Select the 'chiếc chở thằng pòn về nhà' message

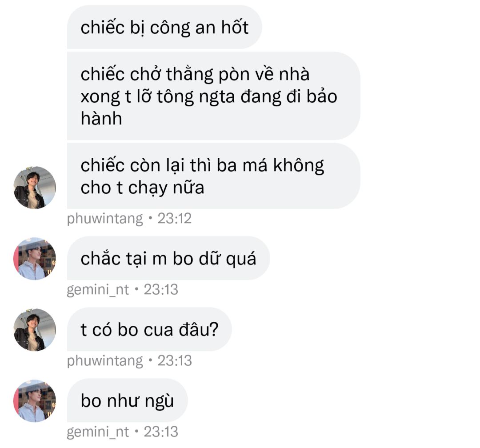(x=214, y=96)
